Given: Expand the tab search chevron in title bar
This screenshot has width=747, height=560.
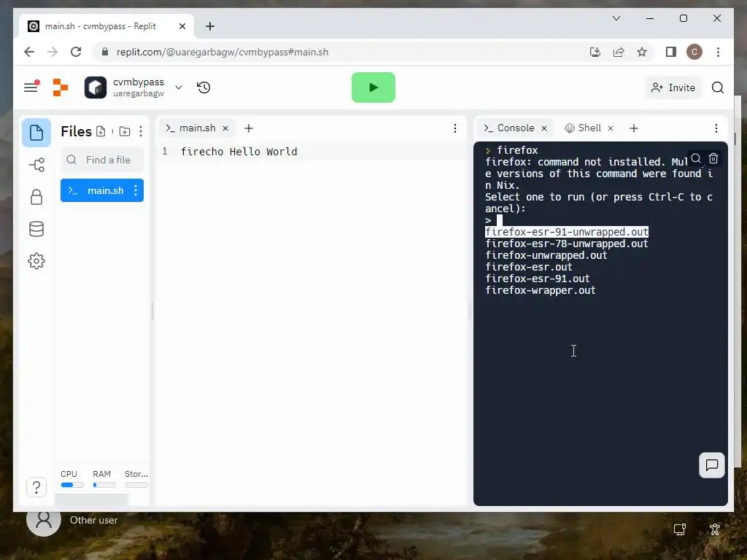Looking at the screenshot, I should (x=616, y=18).
